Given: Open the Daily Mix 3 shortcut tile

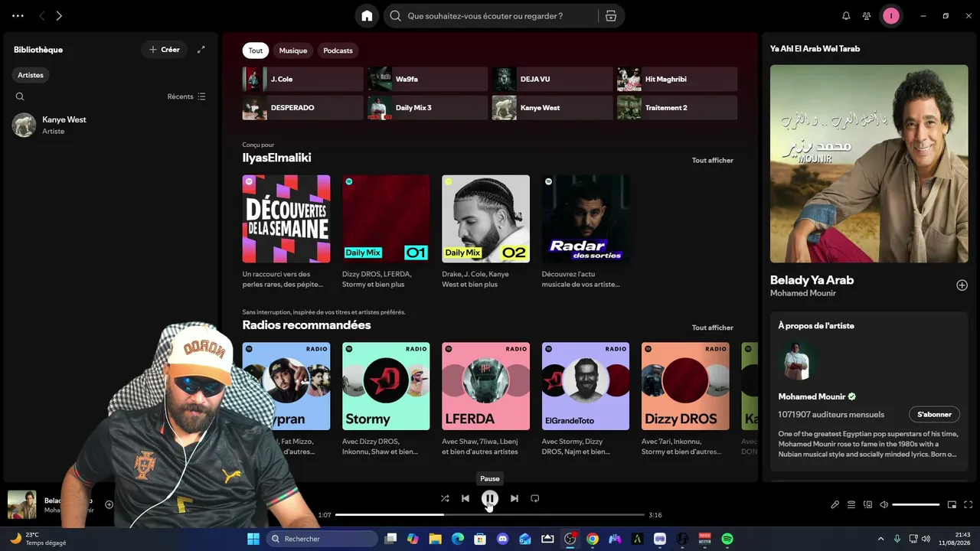Looking at the screenshot, I should click(x=428, y=108).
